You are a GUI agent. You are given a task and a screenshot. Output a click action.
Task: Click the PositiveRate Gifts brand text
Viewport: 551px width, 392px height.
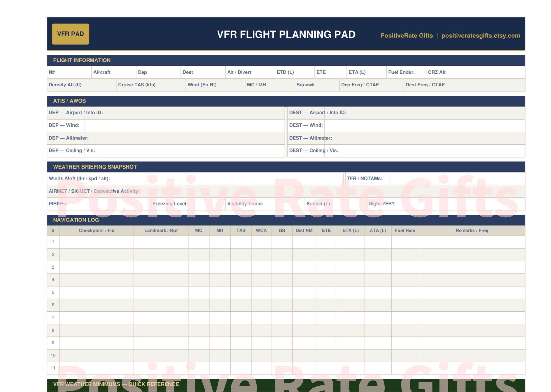tap(406, 36)
